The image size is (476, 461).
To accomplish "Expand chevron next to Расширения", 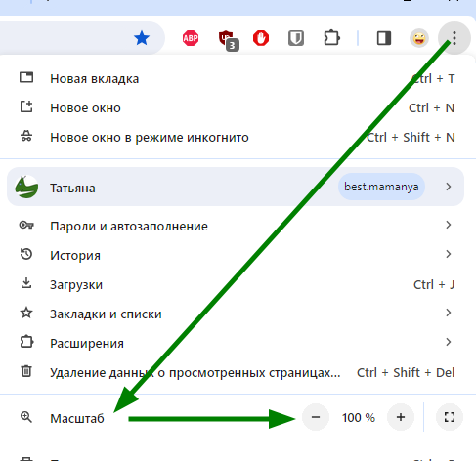I will (x=449, y=342).
